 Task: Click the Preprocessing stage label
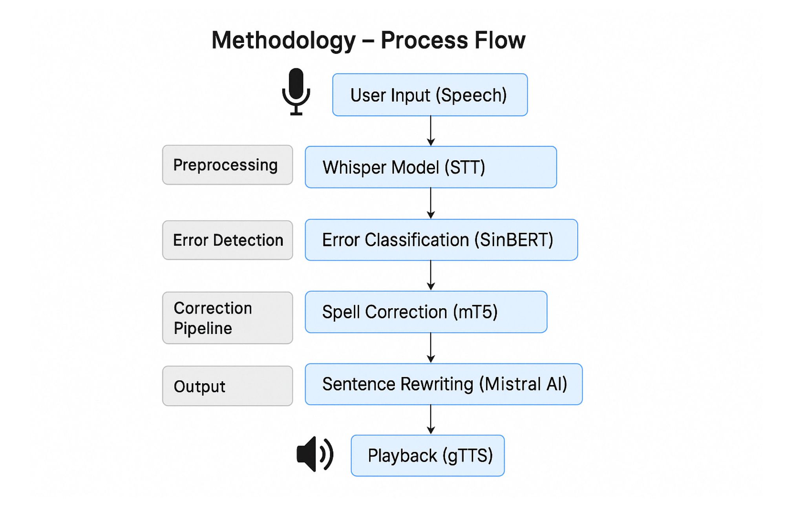click(x=227, y=165)
